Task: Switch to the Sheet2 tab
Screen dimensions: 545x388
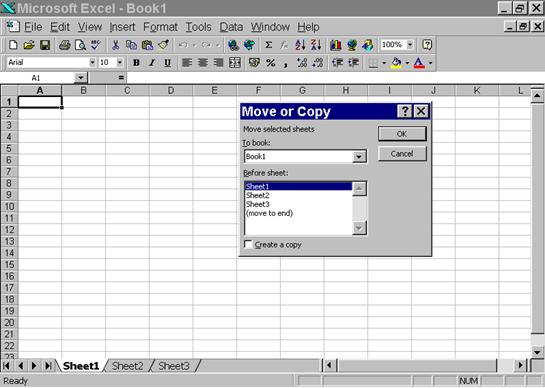Action: [x=128, y=366]
